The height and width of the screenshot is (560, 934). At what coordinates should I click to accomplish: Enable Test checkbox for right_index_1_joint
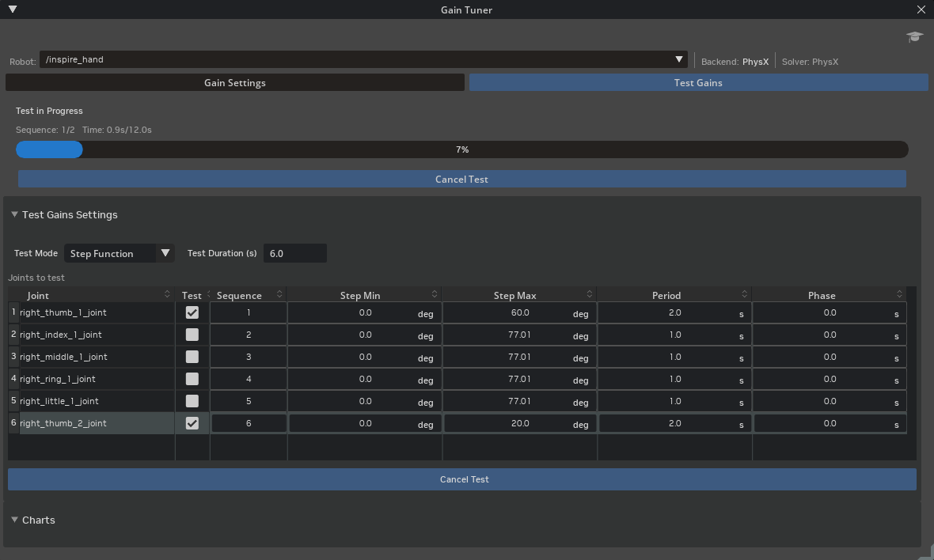192,335
